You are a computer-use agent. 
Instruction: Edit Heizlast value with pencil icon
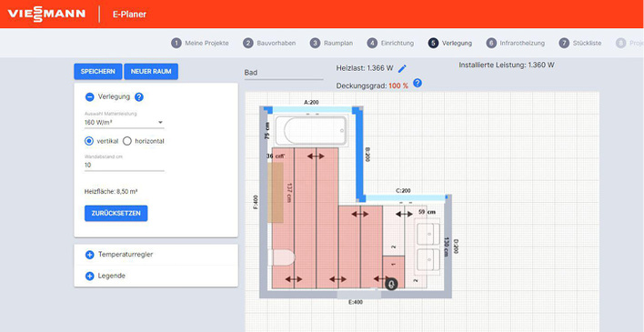coord(402,68)
